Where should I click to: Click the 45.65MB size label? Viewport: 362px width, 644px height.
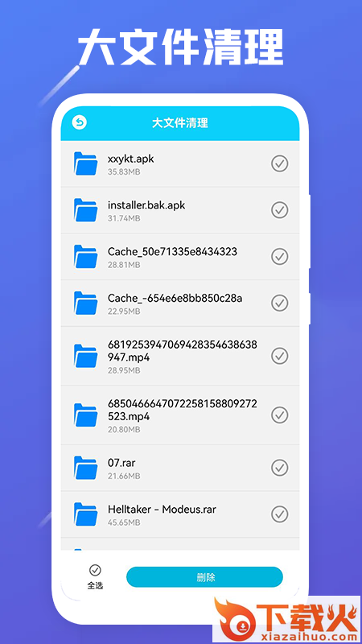pyautogui.click(x=124, y=522)
